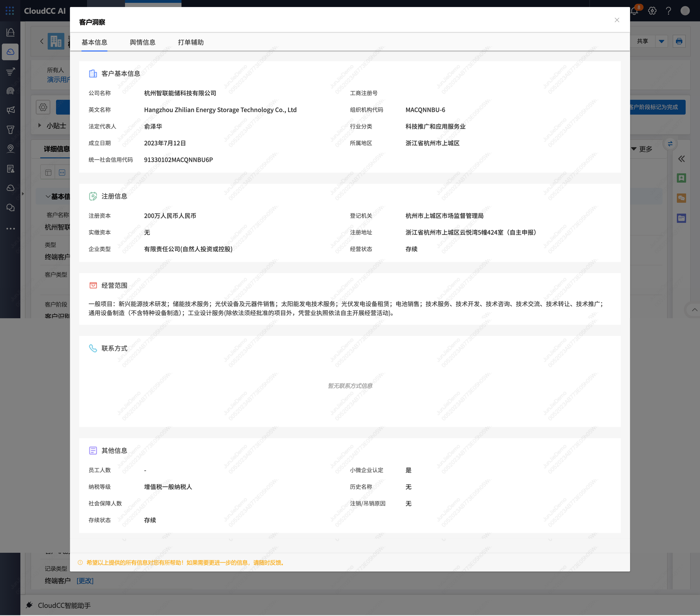
Task: Switch to the 打单辅助 tab
Action: 190,42
